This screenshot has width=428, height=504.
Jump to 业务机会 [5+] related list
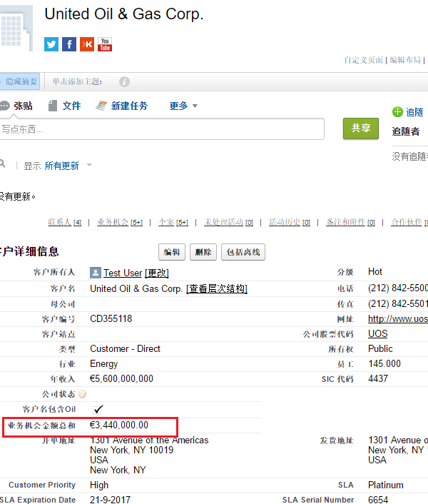(x=120, y=222)
